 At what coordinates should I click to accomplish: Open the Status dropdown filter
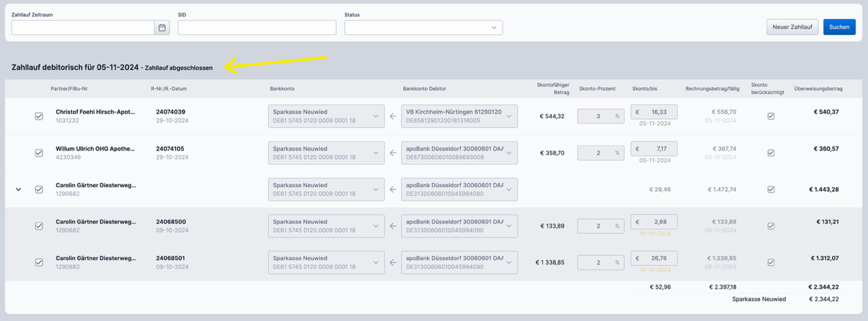(423, 27)
